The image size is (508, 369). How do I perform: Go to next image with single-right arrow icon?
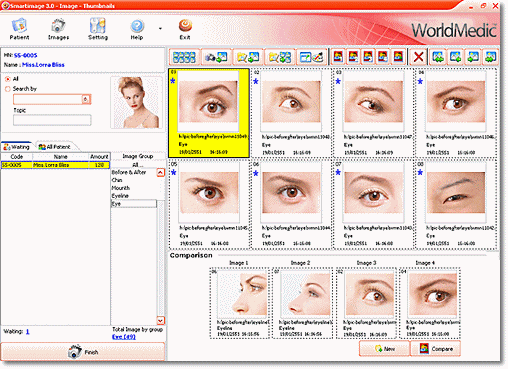coord(473,57)
